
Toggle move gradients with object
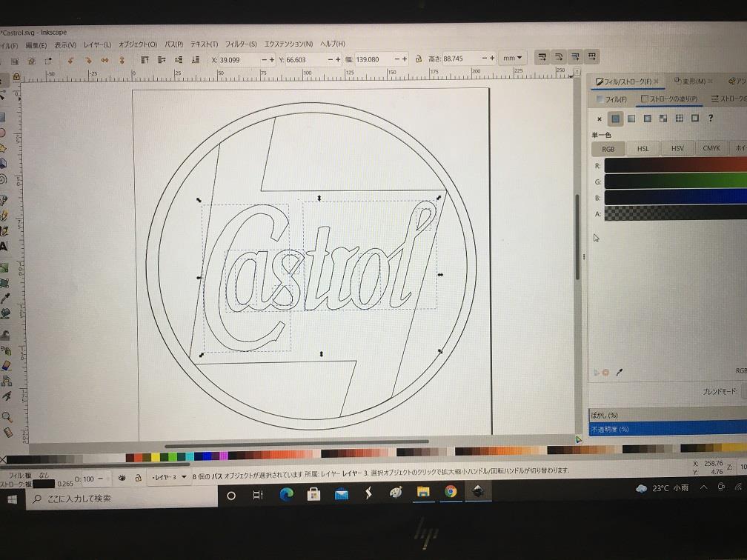pos(576,57)
